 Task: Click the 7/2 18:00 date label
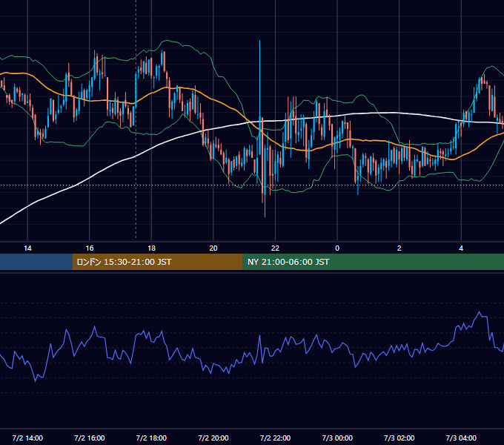click(x=151, y=438)
